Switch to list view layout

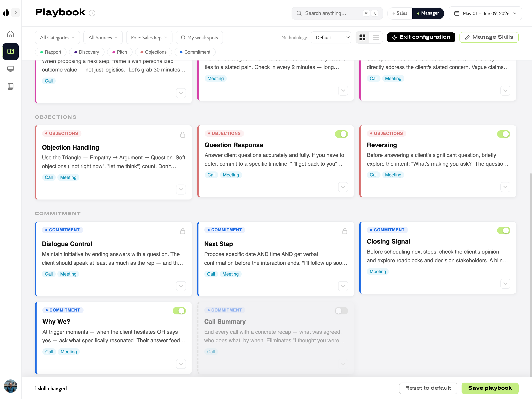pyautogui.click(x=376, y=38)
